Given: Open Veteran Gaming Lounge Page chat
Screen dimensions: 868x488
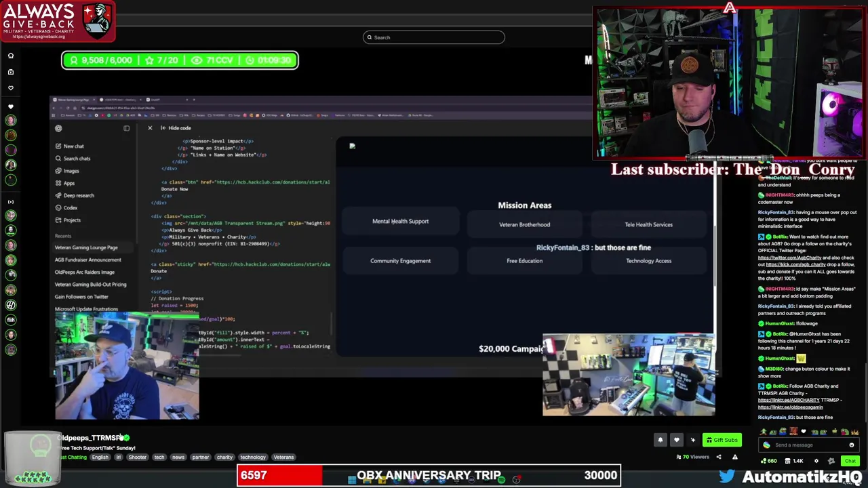Looking at the screenshot, I should [86, 247].
